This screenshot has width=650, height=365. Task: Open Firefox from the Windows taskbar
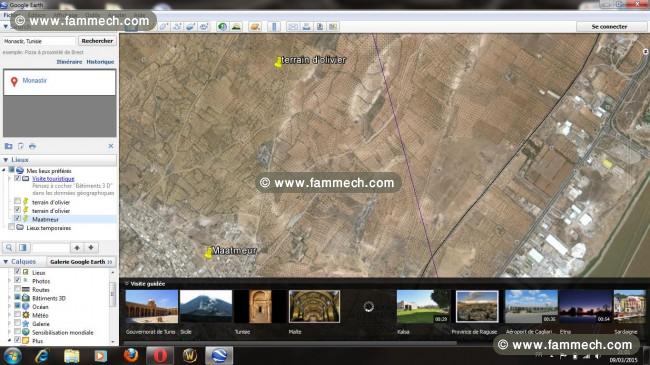point(131,355)
